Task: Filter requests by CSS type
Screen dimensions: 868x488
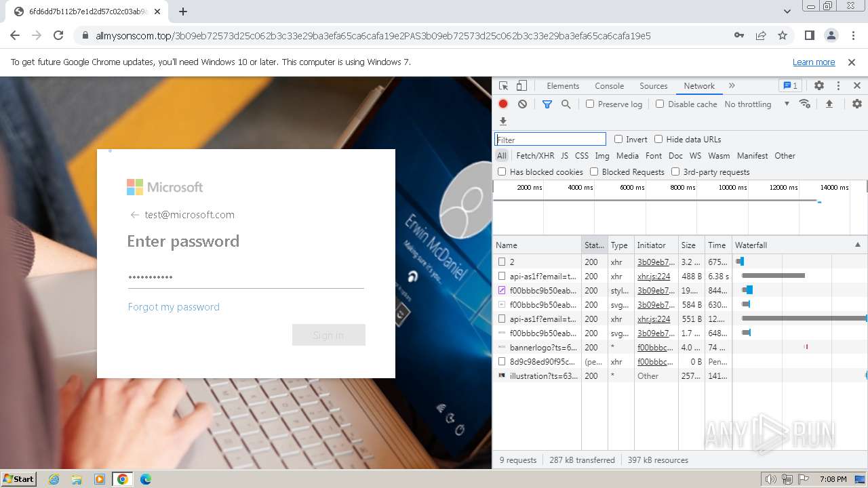Action: 582,156
